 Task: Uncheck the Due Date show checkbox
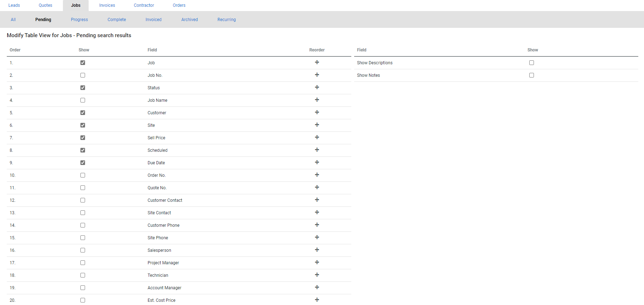[83, 162]
